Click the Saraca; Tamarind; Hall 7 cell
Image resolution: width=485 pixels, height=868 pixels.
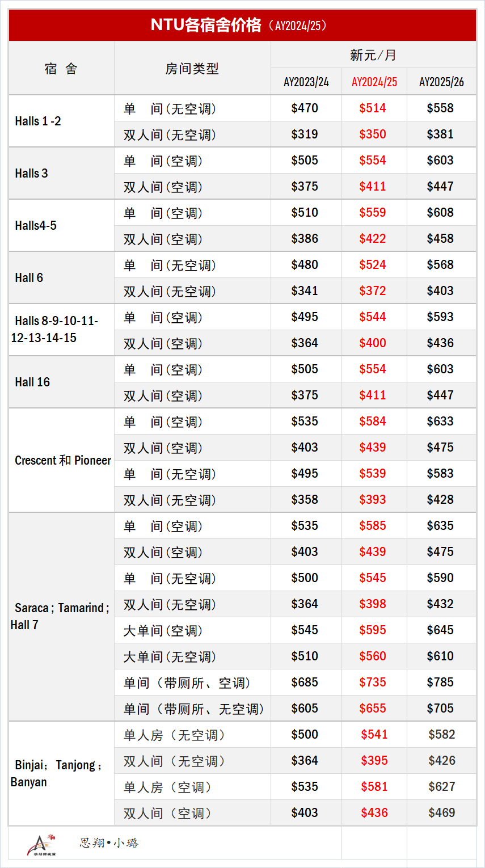[x=61, y=617]
